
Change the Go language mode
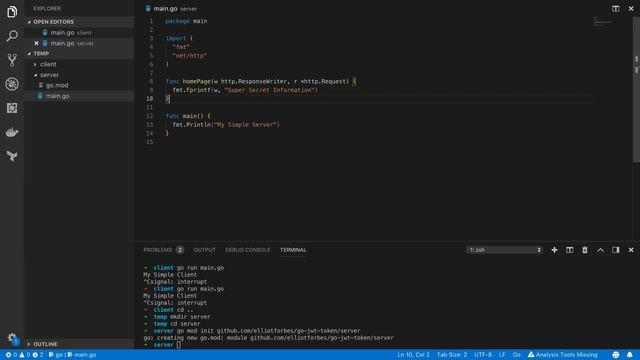pos(516,355)
